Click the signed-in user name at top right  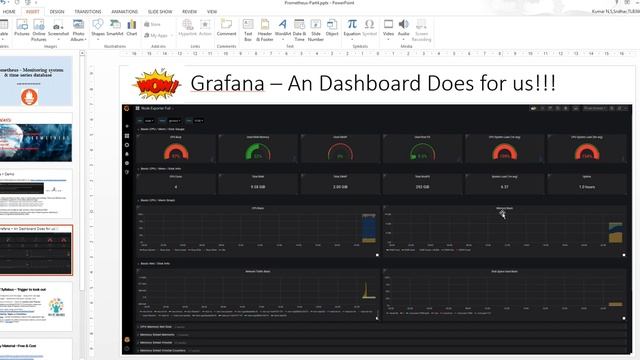[616, 11]
